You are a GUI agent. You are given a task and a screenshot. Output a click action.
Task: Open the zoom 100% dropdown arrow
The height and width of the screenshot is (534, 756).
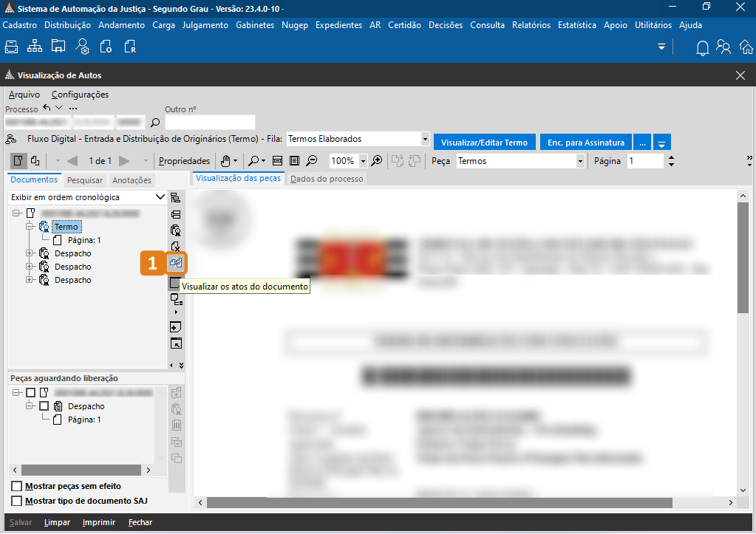pos(363,161)
